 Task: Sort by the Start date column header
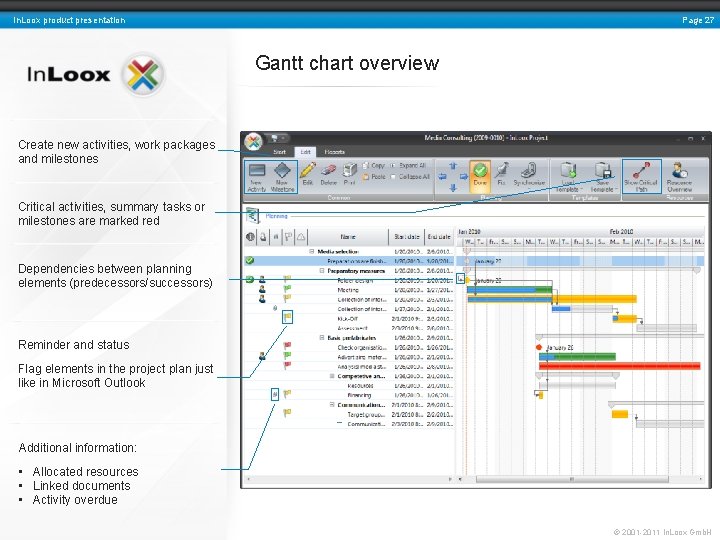407,237
